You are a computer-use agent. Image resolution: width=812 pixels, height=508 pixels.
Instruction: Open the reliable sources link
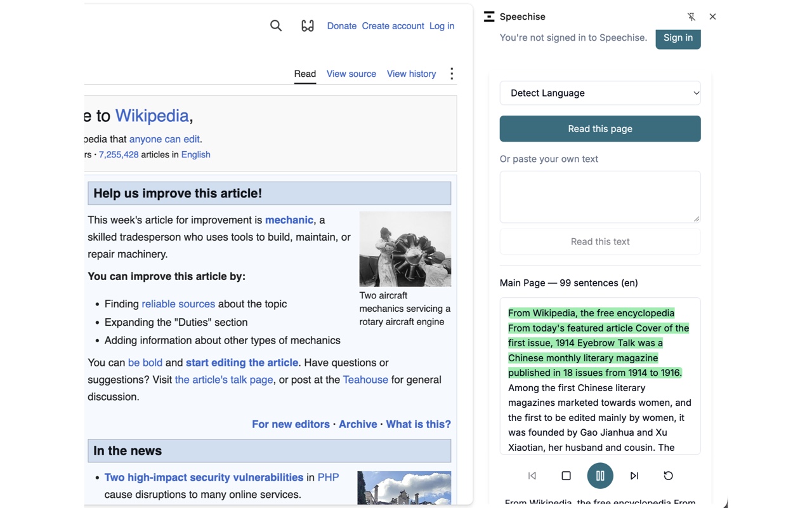pyautogui.click(x=178, y=304)
